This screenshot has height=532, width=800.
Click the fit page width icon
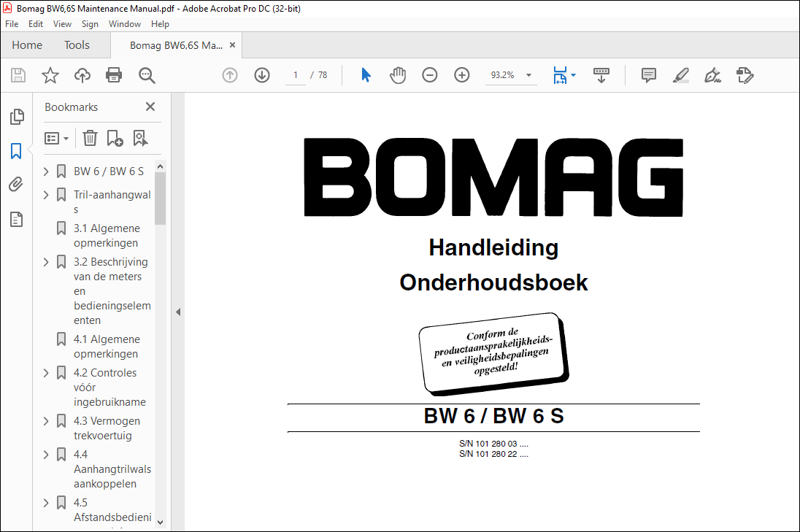[560, 75]
